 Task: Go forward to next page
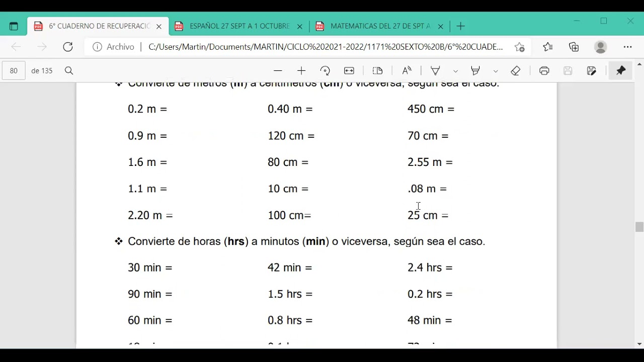point(42,47)
